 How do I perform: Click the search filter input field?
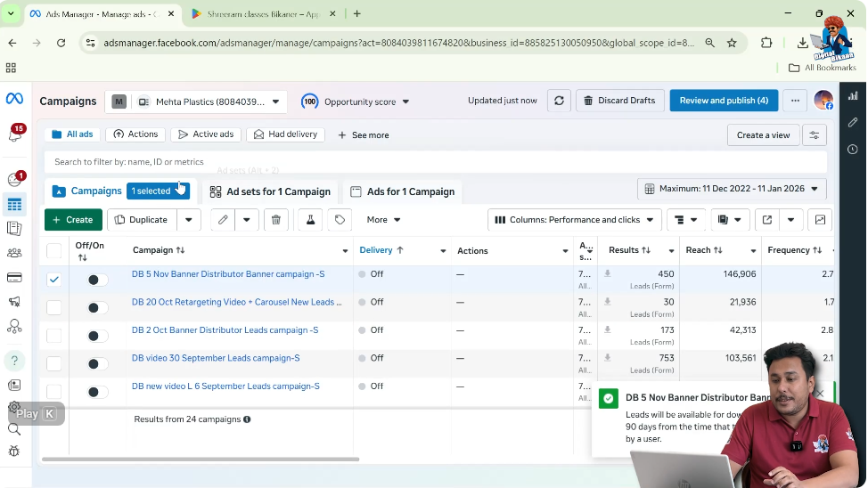(435, 162)
